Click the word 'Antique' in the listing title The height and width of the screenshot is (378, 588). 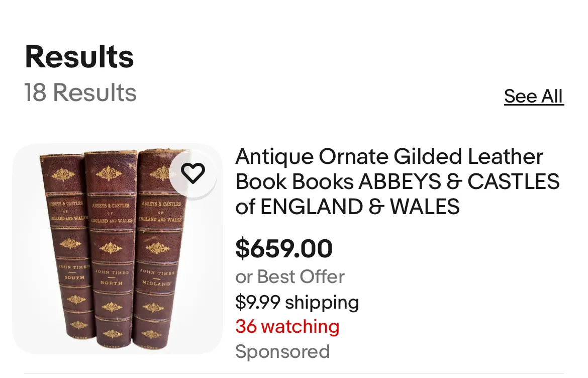click(x=274, y=157)
